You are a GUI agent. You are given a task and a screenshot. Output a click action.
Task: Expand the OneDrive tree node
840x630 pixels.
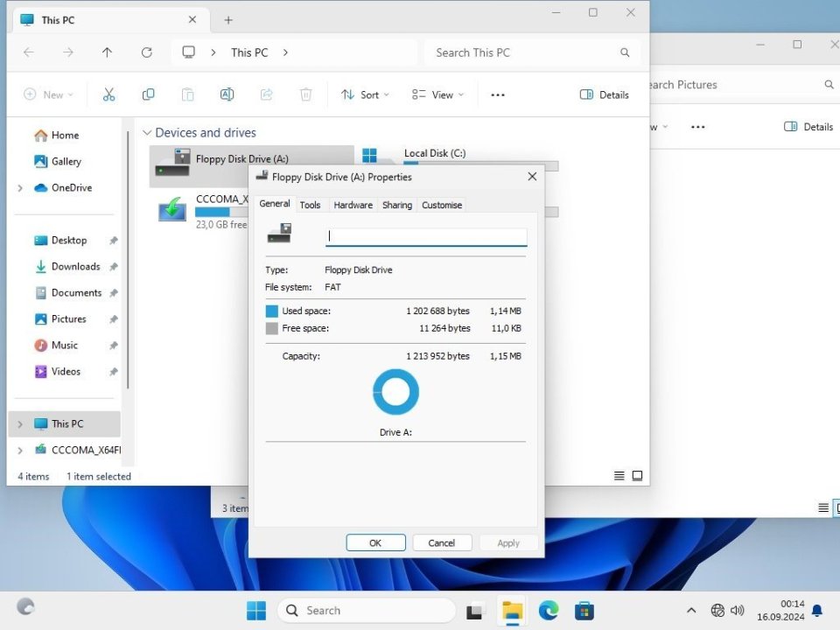point(20,188)
